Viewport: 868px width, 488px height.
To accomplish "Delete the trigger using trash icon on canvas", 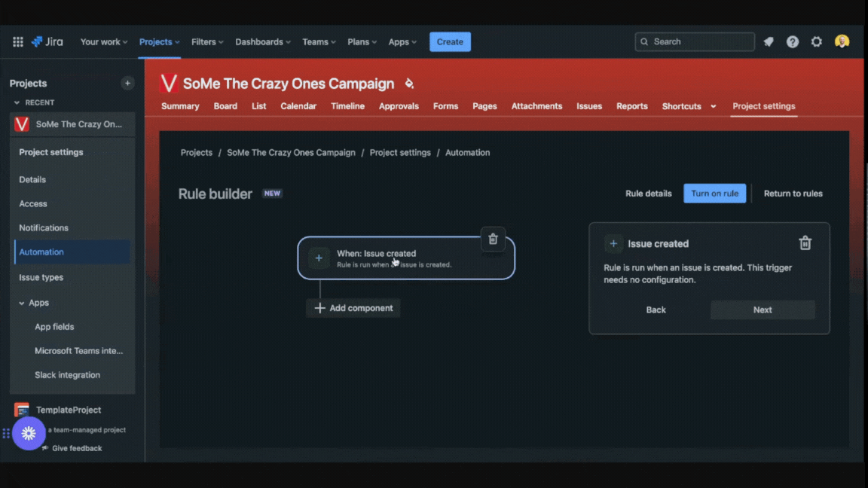I will click(x=493, y=239).
